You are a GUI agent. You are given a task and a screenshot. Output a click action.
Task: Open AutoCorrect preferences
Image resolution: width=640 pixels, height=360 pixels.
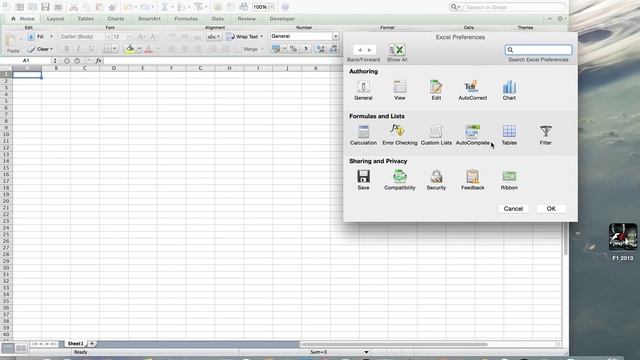click(x=472, y=90)
